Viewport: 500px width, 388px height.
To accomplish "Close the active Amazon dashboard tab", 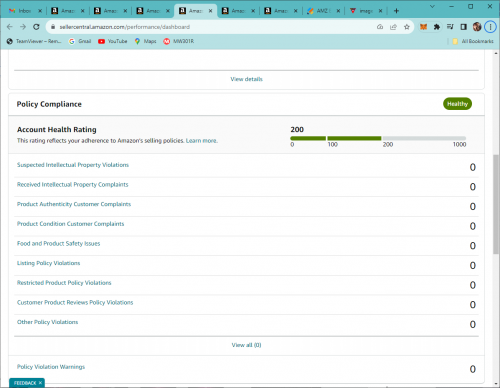I will (210, 11).
